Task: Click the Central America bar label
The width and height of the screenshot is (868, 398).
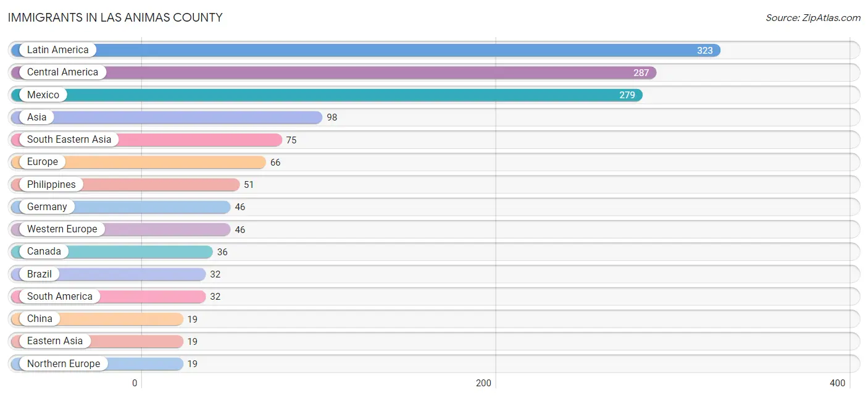Action: coord(62,72)
